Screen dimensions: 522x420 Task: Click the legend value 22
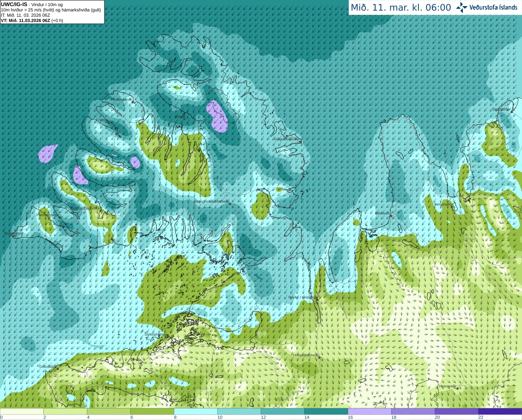click(x=481, y=418)
